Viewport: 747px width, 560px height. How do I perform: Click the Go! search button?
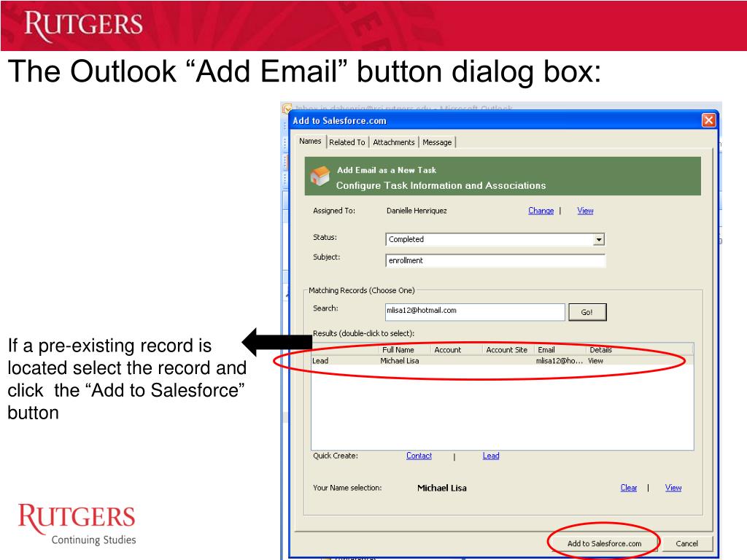587,312
